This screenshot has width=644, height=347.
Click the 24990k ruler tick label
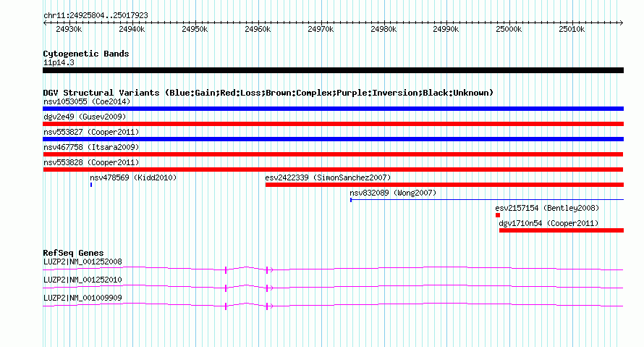(446, 30)
